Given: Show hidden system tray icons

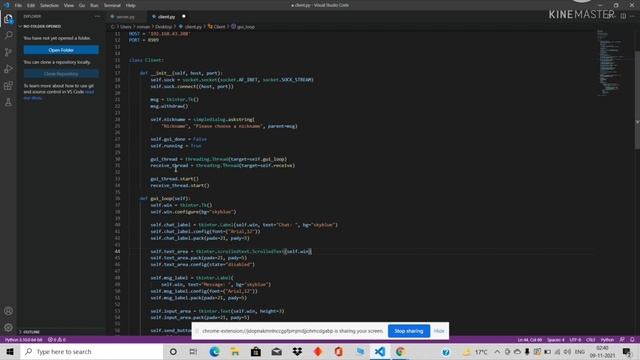Looking at the screenshot, I should 497,351.
